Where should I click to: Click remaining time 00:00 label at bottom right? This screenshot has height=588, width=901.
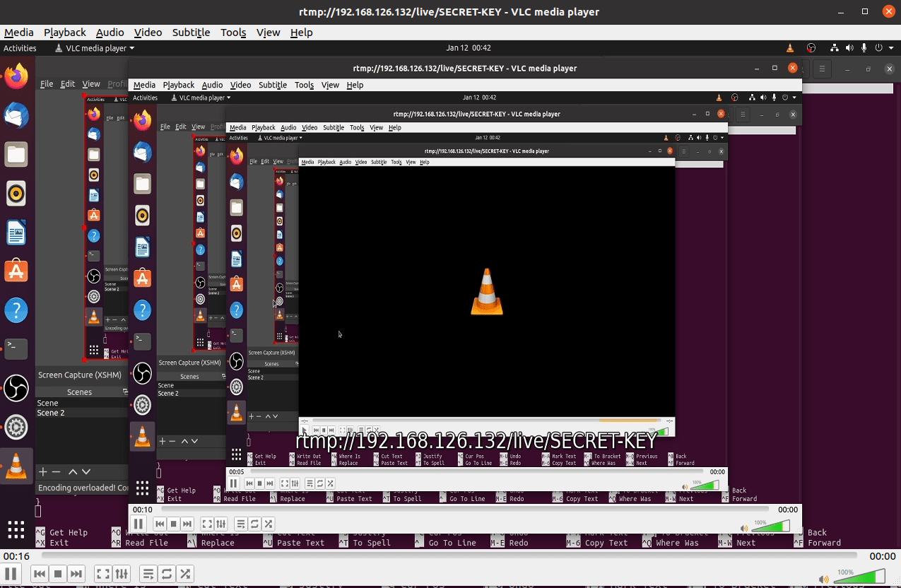click(x=883, y=556)
